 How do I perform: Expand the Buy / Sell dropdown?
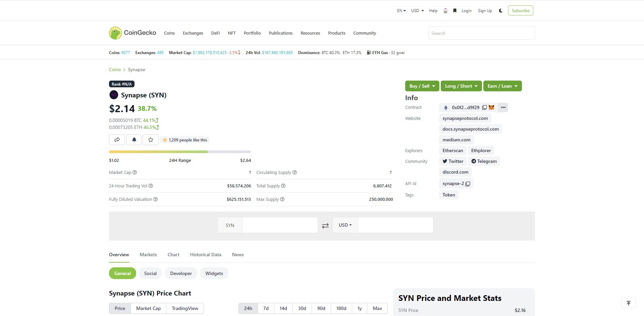422,86
